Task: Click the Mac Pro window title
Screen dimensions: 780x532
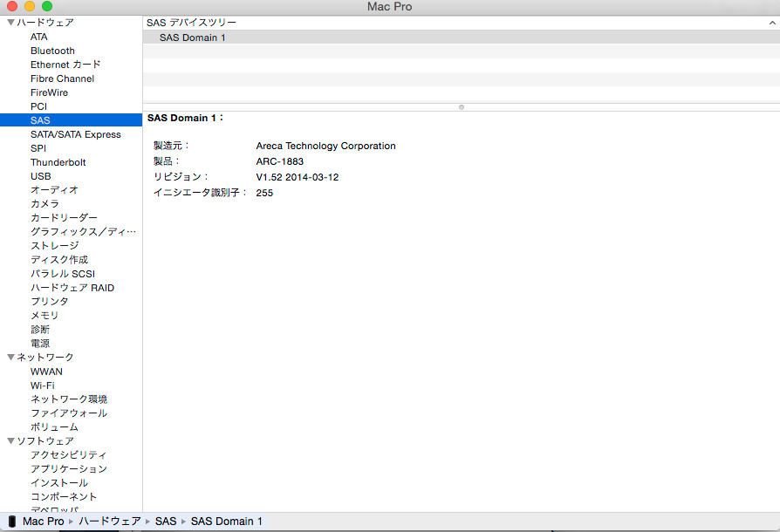Action: pyautogui.click(x=389, y=6)
